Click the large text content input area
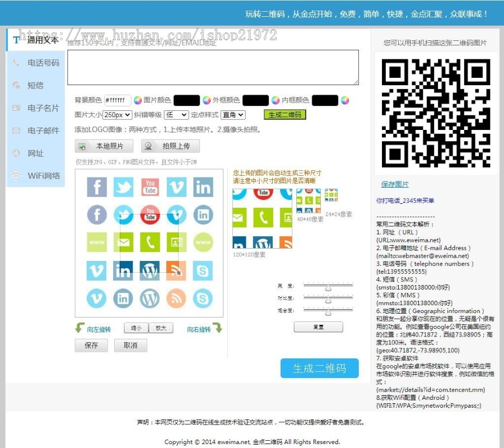504x448 pixels. 213,68
